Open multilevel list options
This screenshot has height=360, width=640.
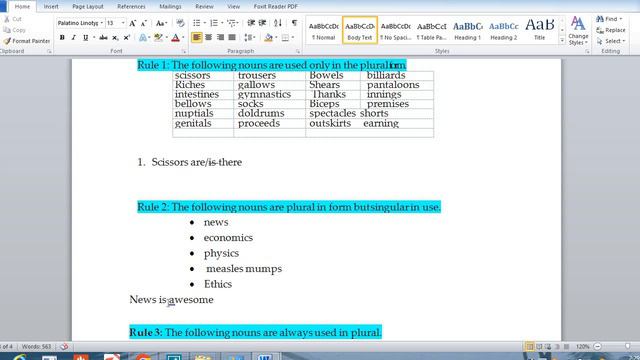tap(232, 23)
